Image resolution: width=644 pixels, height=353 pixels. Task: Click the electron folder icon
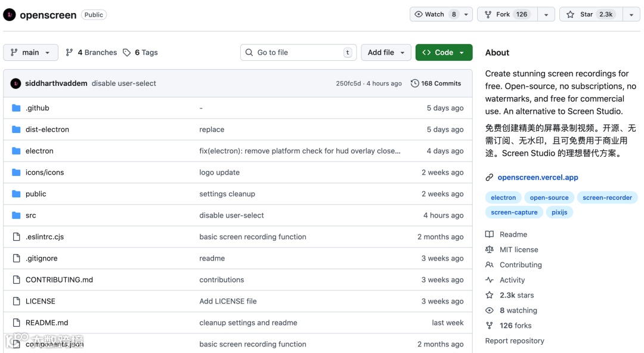point(17,151)
